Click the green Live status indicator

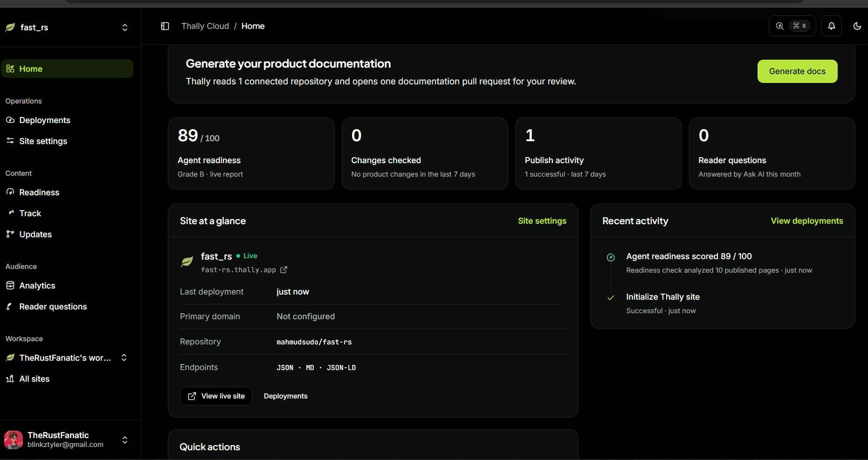pyautogui.click(x=247, y=256)
